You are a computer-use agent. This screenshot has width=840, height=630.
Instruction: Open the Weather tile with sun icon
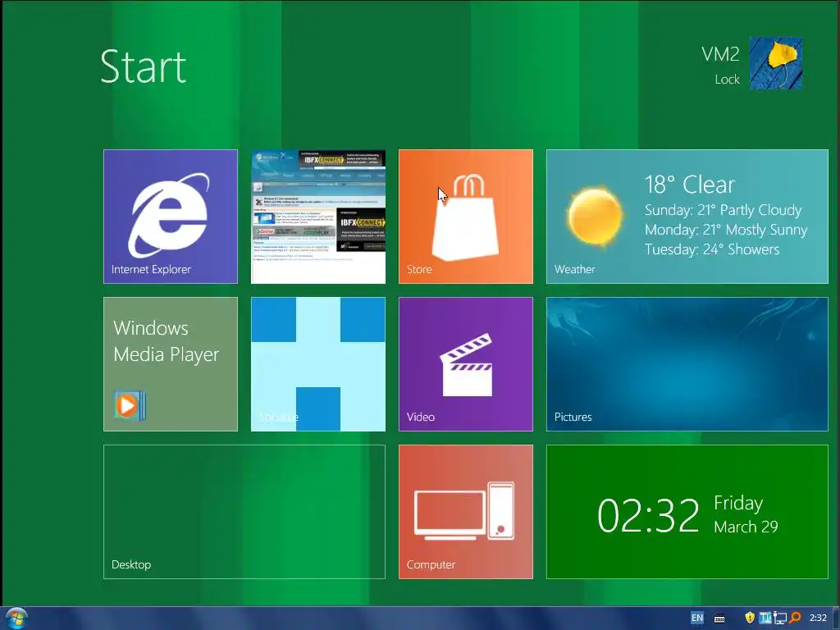687,217
